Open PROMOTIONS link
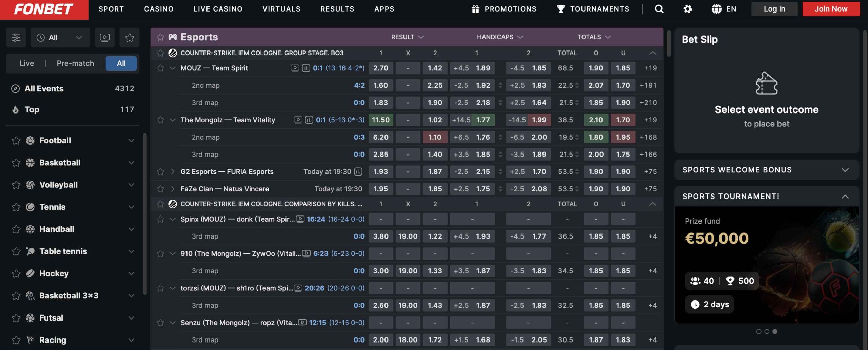Viewport: 868px width, 350px height. [504, 9]
